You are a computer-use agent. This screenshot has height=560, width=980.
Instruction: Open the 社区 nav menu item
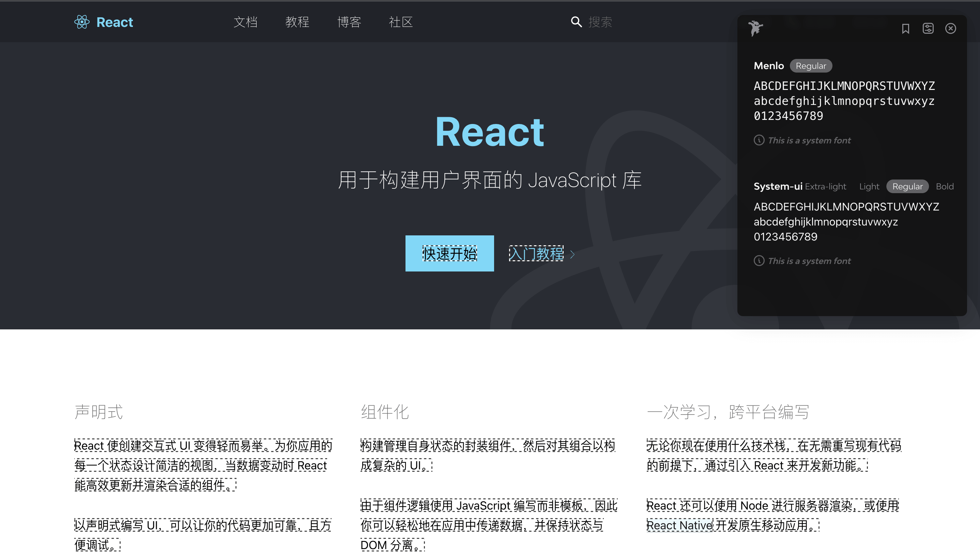pyautogui.click(x=400, y=22)
